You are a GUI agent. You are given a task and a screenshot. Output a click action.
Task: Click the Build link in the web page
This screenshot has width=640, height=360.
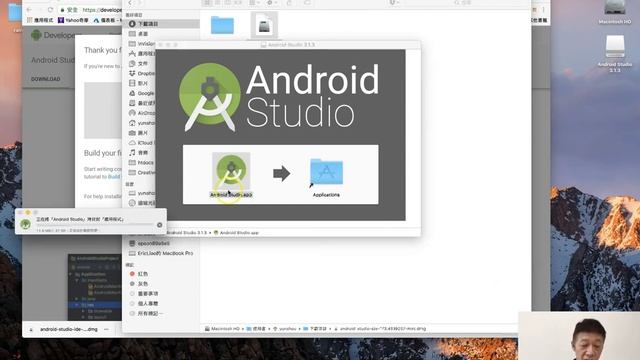pos(114,177)
